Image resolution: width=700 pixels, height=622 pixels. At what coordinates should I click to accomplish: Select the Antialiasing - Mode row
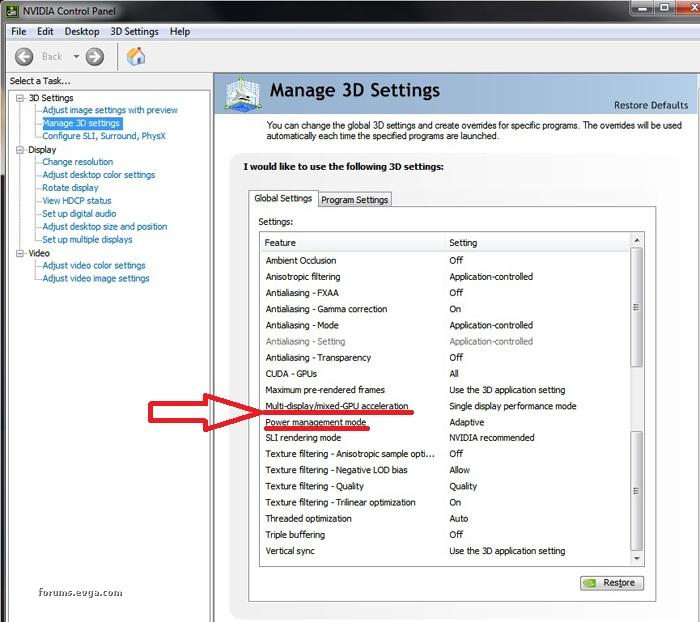click(445, 325)
